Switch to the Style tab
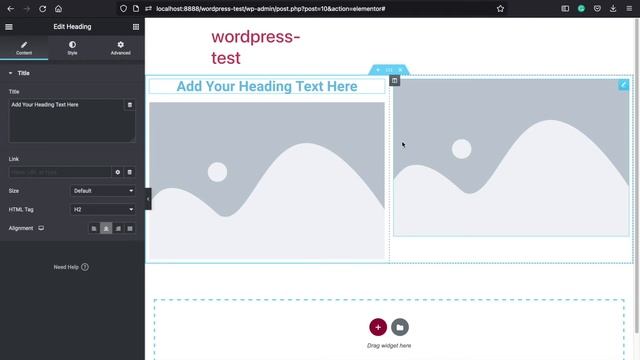The image size is (640, 360). [72, 48]
